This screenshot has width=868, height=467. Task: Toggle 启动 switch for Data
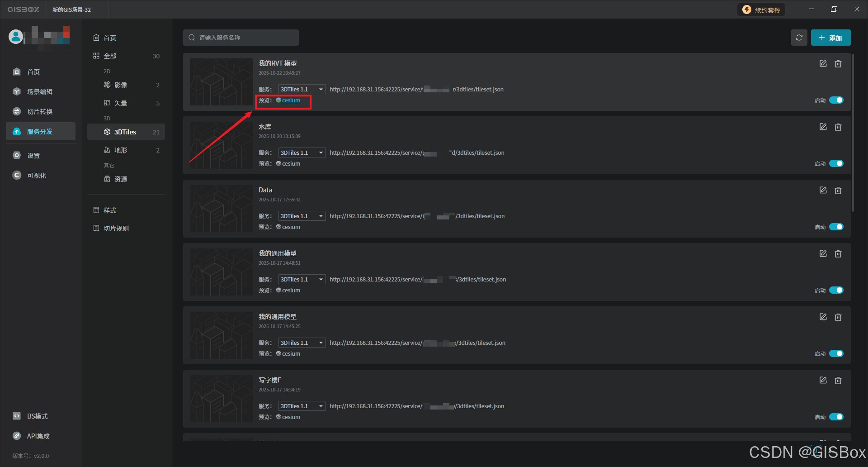click(x=836, y=227)
